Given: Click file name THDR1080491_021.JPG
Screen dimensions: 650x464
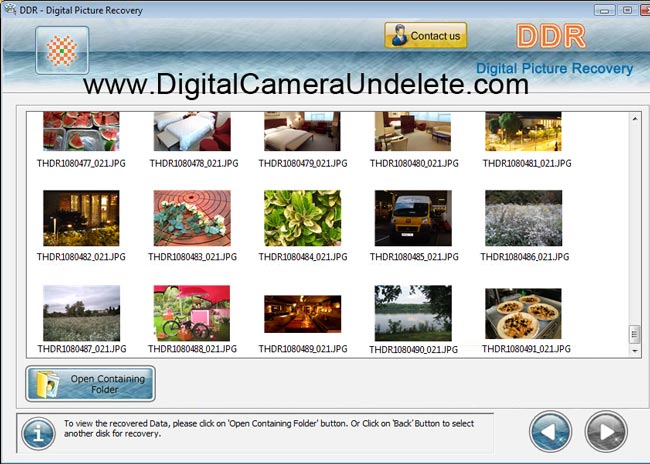Looking at the screenshot, I should (526, 349).
